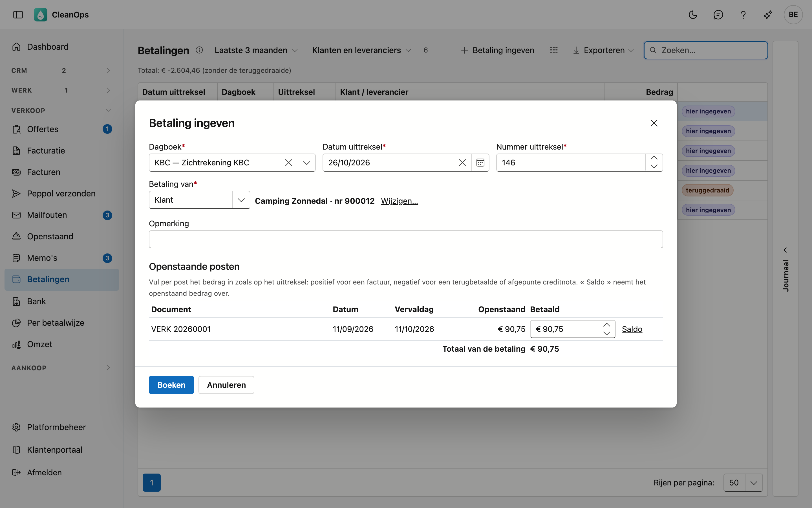Increase the Betaald amount for VERK 20260001
812x508 pixels.
tap(606, 325)
